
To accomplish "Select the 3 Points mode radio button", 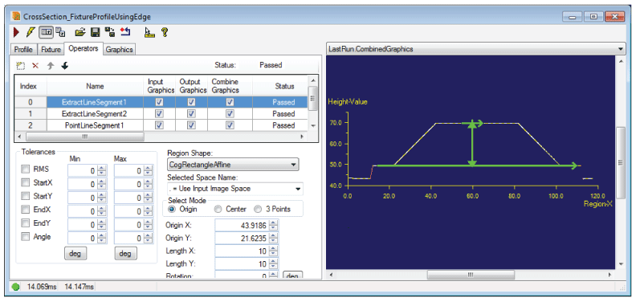I will click(258, 209).
